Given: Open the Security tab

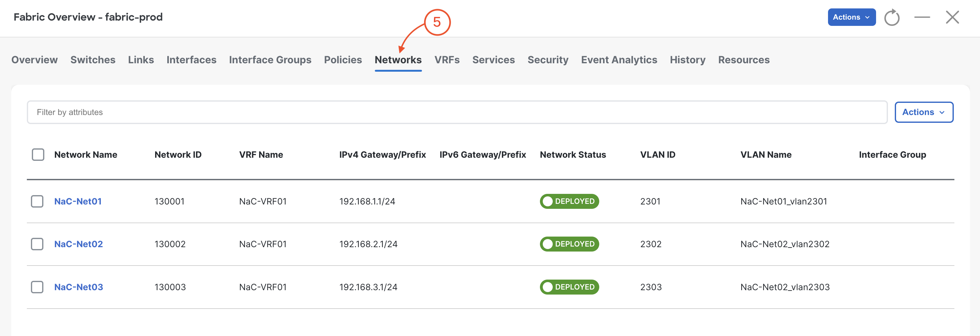Looking at the screenshot, I should 548,60.
